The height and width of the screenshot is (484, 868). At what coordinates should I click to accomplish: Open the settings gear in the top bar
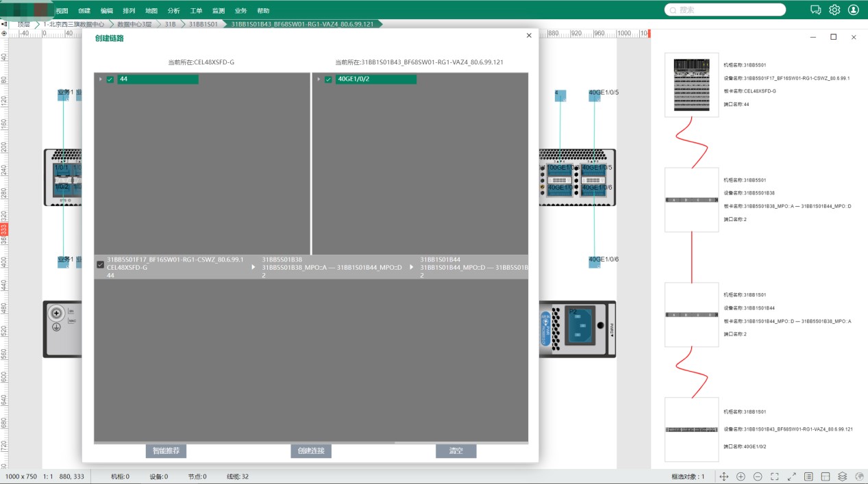(834, 10)
